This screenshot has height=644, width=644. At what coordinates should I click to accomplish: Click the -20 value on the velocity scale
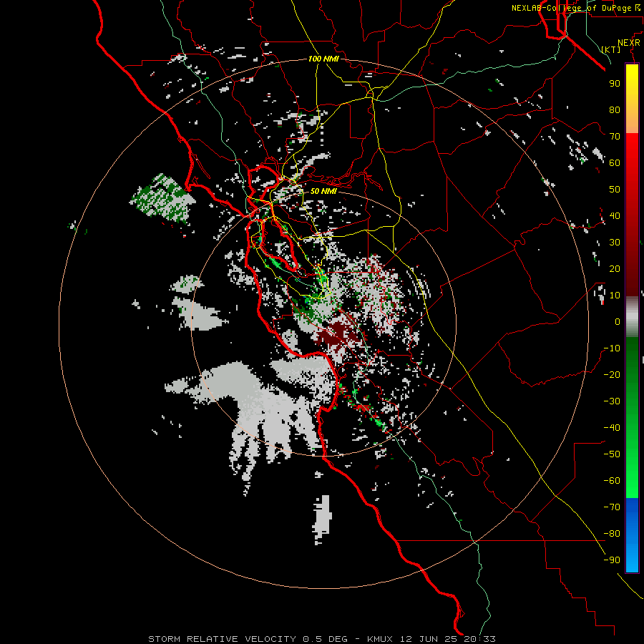[x=612, y=374]
